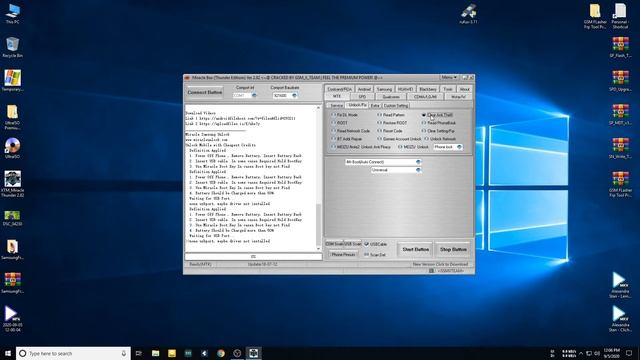Image resolution: width=640 pixels, height=360 pixels.
Task: Select the SPD_Upgra archive icon
Action: (620, 81)
